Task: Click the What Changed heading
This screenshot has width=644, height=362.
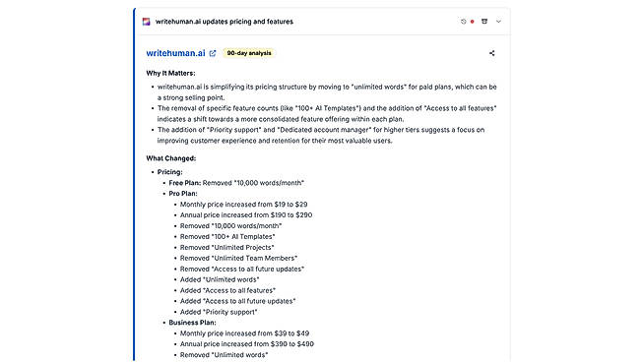Action: 171,158
